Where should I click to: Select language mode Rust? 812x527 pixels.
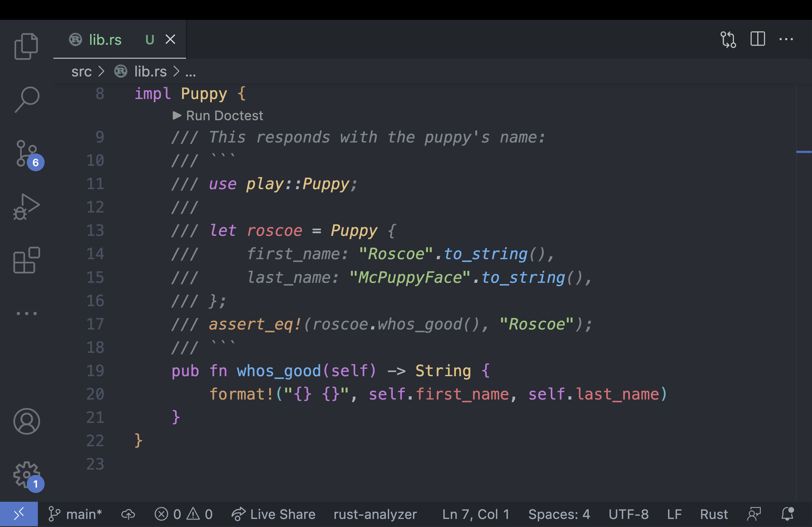(x=714, y=514)
